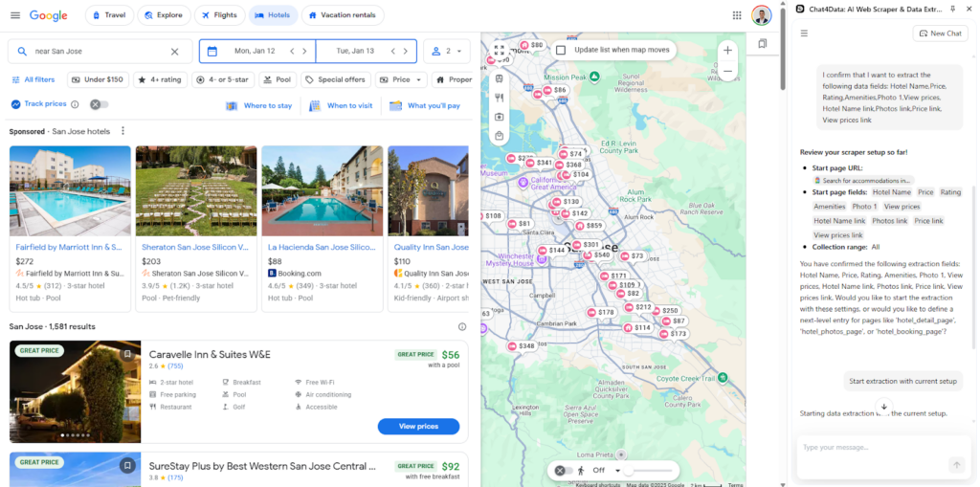Image resolution: width=980 pixels, height=487 pixels.
Task: Open 'What you'll pay' link
Action: 425,105
